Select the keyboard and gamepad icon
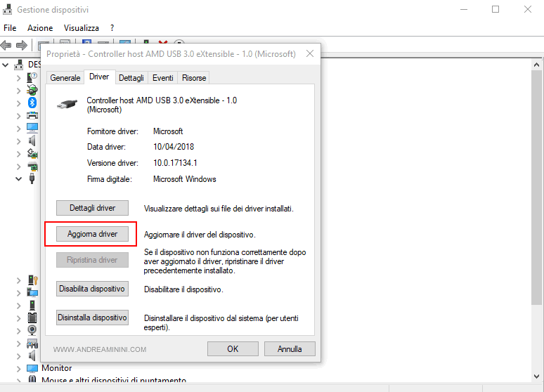The height and width of the screenshot is (392, 544). pyautogui.click(x=32, y=344)
